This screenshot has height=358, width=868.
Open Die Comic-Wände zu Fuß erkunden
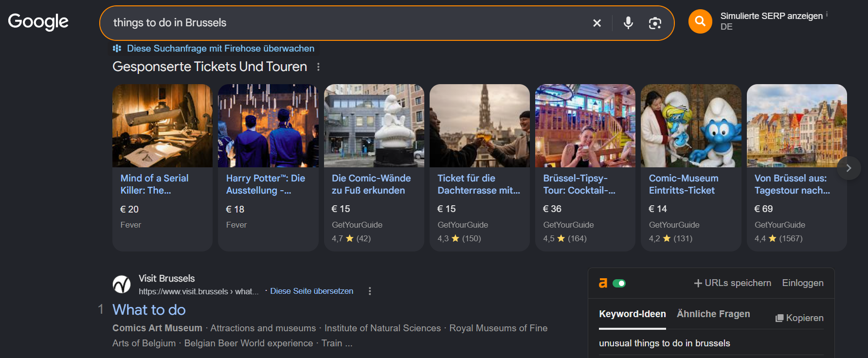click(371, 184)
